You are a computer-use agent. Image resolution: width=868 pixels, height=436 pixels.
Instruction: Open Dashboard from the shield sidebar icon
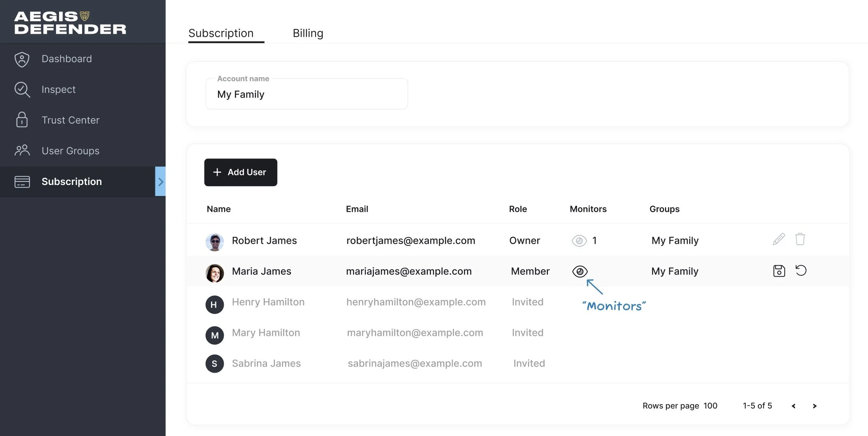[22, 59]
